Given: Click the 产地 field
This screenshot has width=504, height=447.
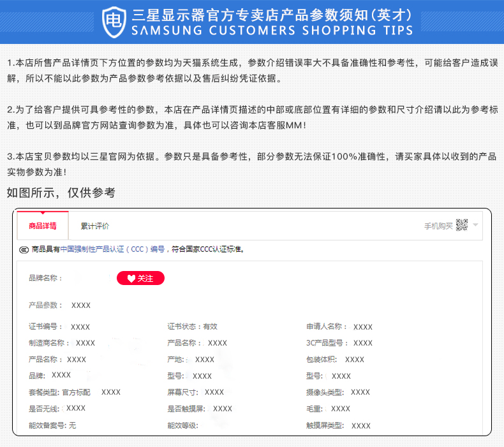Looking at the screenshot, I should (x=191, y=359).
